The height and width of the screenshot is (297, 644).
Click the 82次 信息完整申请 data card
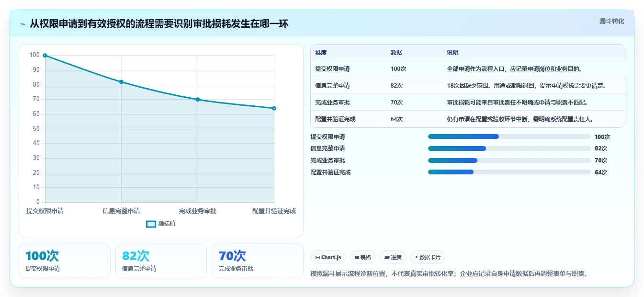pyautogui.click(x=161, y=261)
